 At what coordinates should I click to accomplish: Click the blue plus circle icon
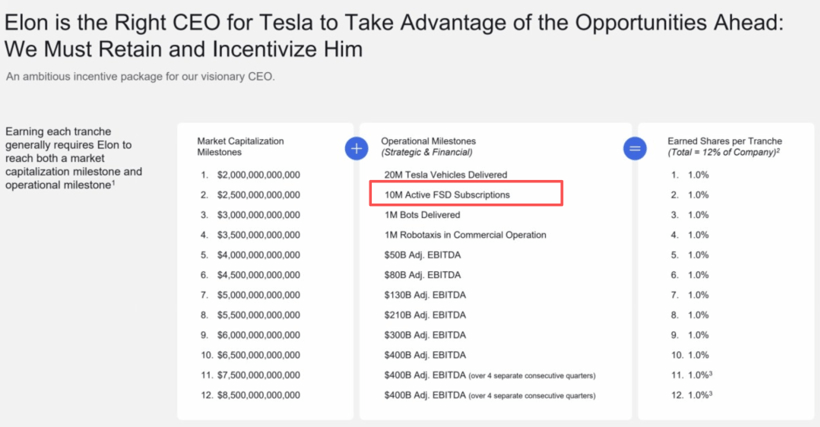[356, 148]
